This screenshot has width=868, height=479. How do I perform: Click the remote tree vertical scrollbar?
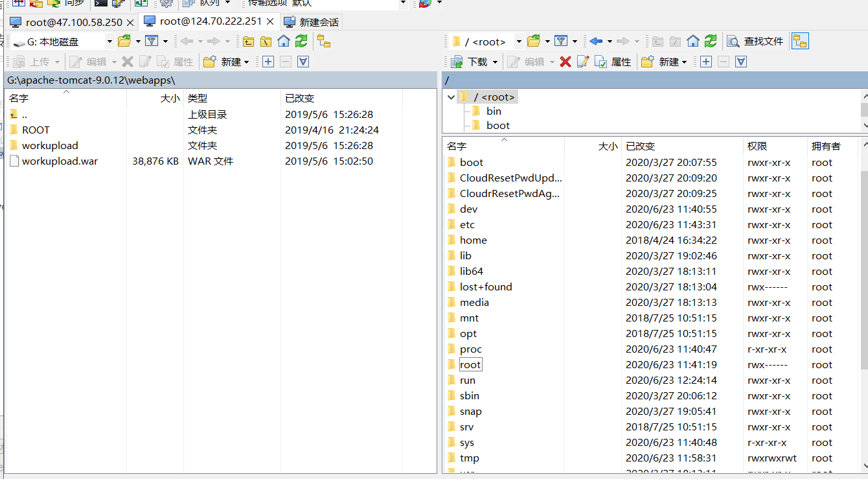click(864, 110)
